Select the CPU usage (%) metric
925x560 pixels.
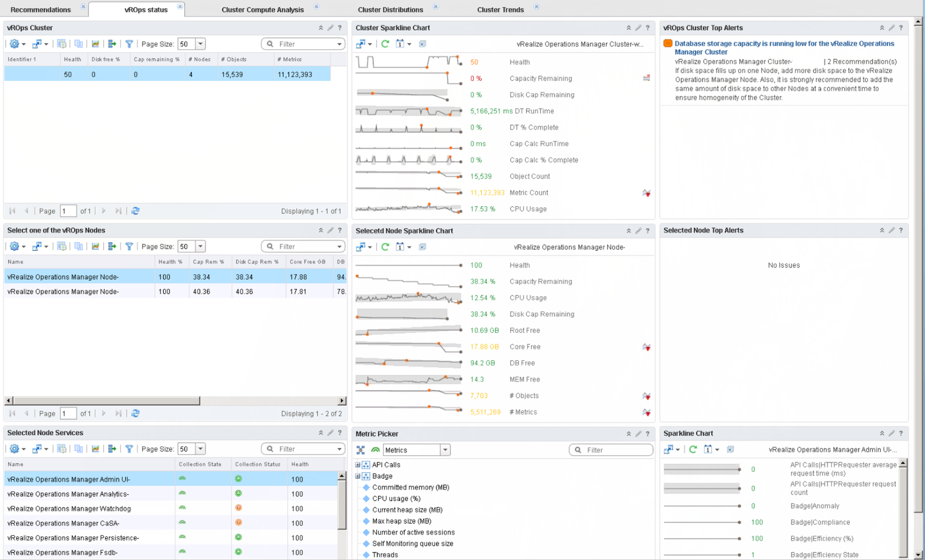(396, 499)
